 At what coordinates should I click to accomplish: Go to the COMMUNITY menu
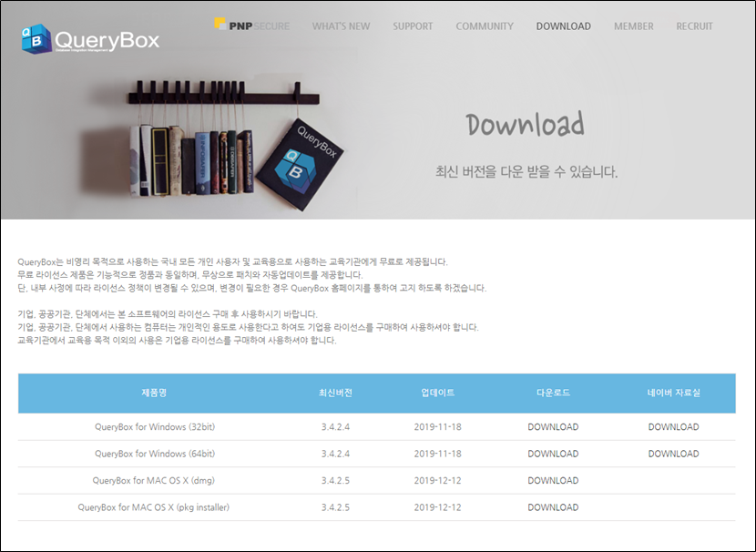pos(485,26)
